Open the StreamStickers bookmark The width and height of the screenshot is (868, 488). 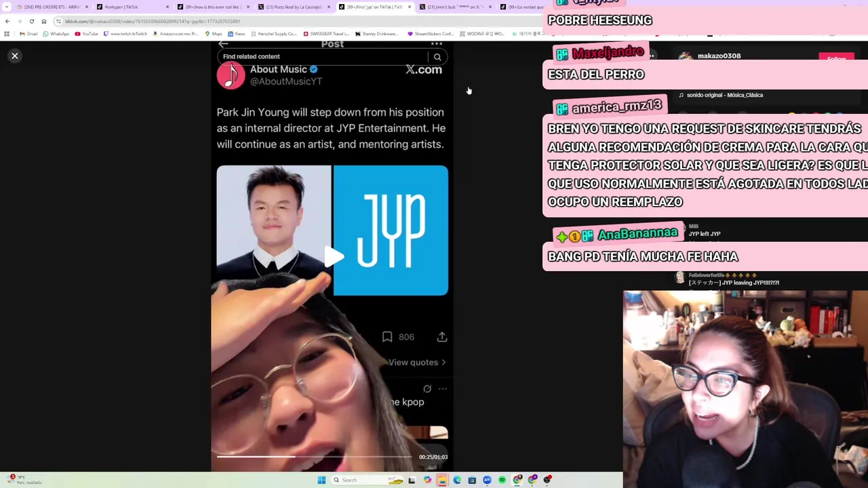[x=431, y=34]
